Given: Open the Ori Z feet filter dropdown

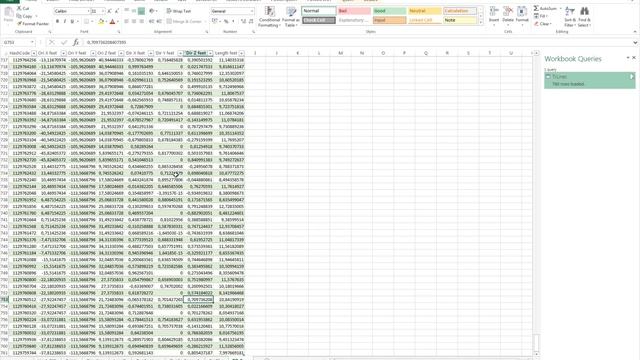Looking at the screenshot, I should pos(121,53).
